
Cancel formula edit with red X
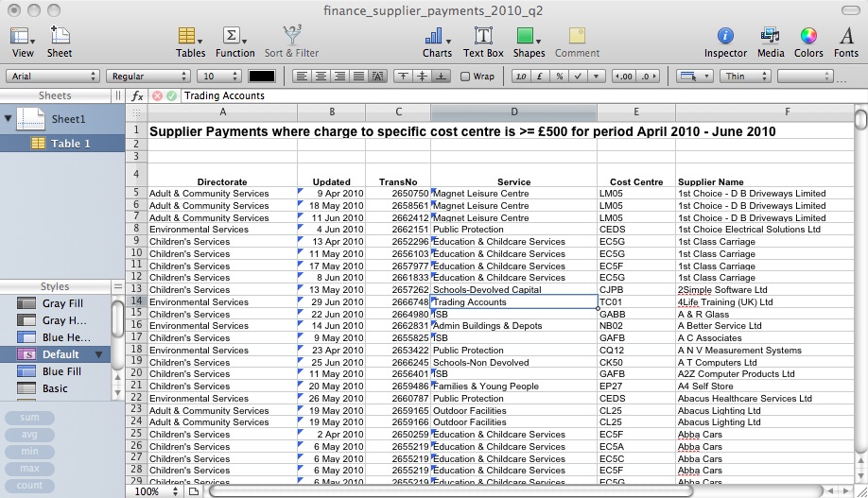[x=157, y=95]
